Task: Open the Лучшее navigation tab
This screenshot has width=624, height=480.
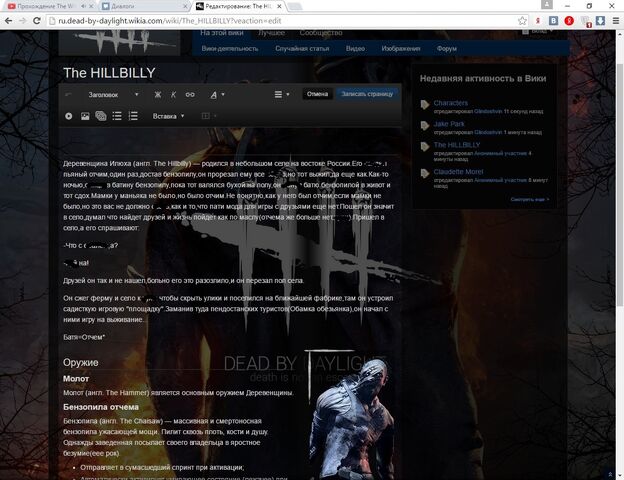Action: [271, 33]
